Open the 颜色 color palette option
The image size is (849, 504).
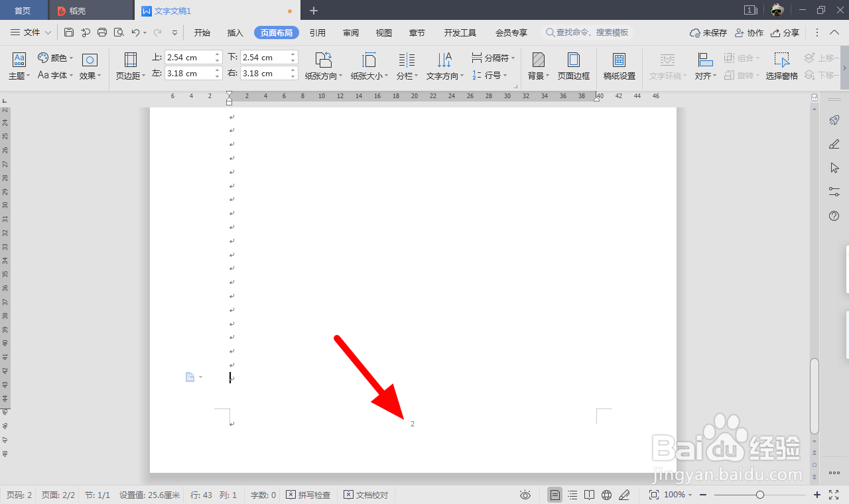[55, 58]
